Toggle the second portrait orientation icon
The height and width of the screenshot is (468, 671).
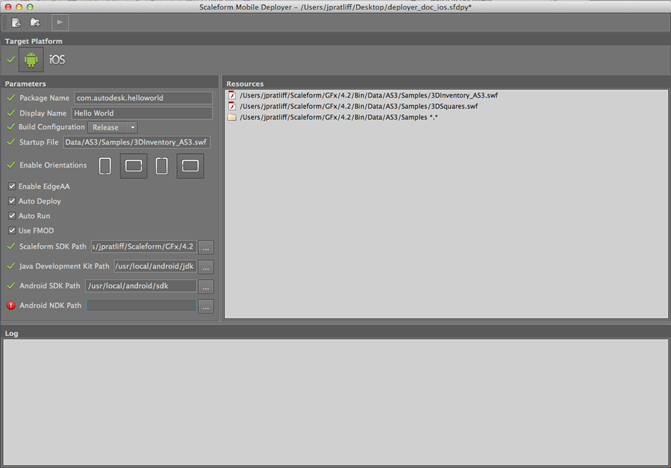point(162,166)
